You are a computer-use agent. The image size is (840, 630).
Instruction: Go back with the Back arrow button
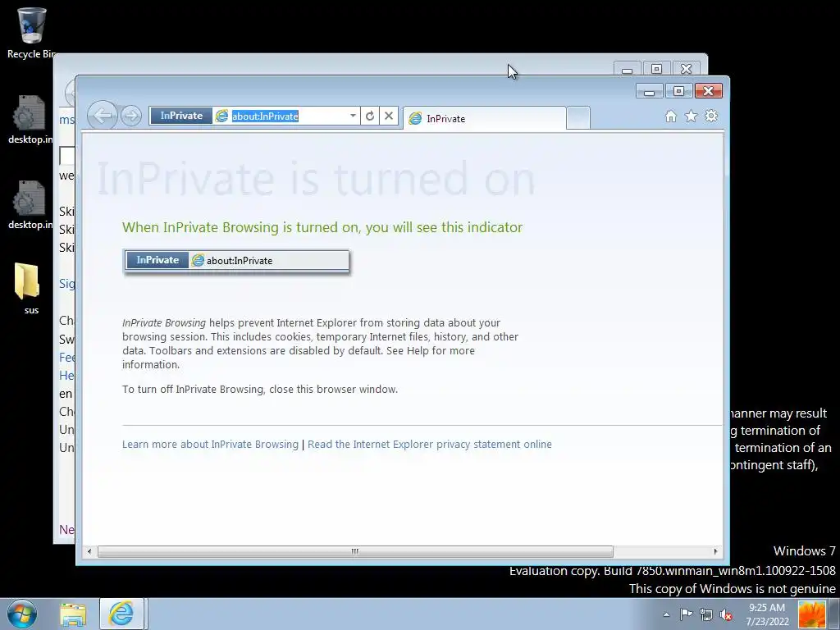102,115
